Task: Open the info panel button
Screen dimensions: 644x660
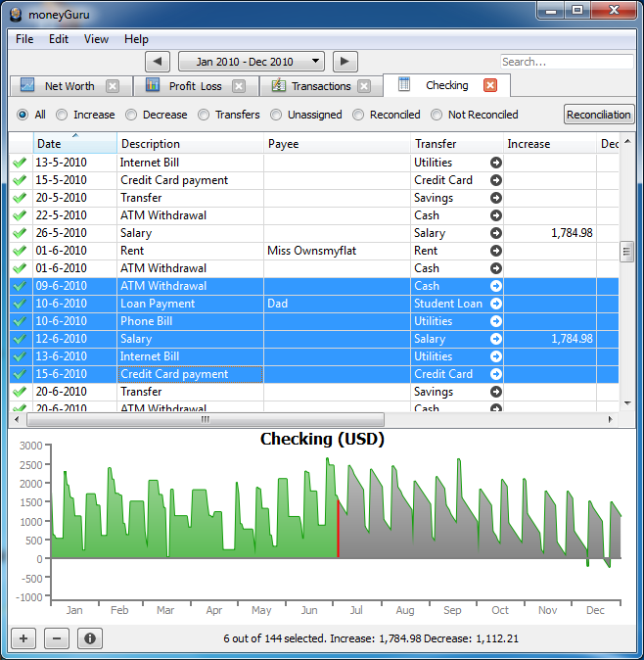Action: (x=89, y=638)
